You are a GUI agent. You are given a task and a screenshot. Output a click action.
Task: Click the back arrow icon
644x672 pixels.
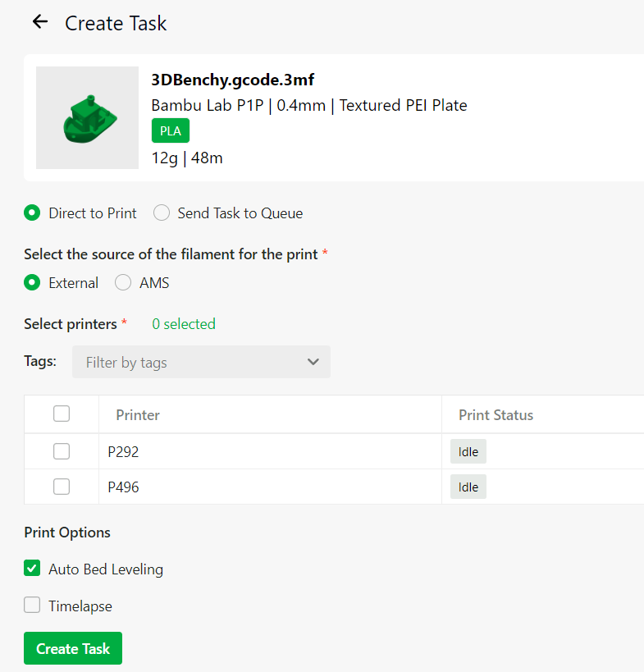pos(39,22)
